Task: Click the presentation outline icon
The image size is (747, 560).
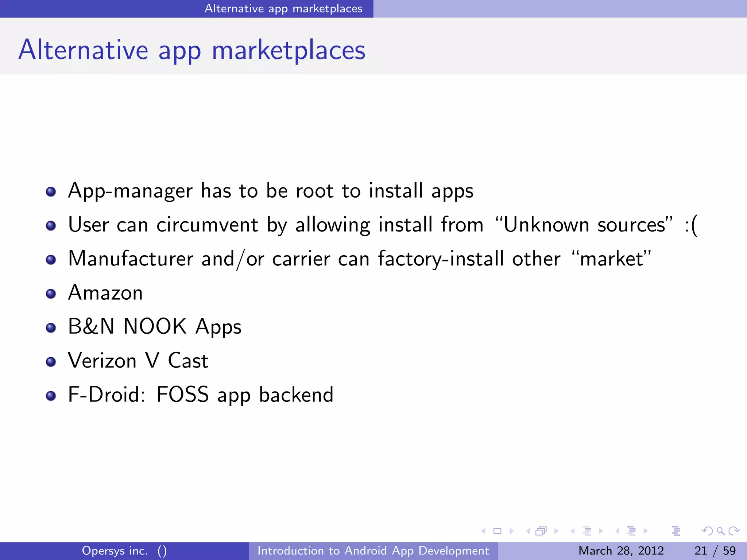Action: pos(676,531)
